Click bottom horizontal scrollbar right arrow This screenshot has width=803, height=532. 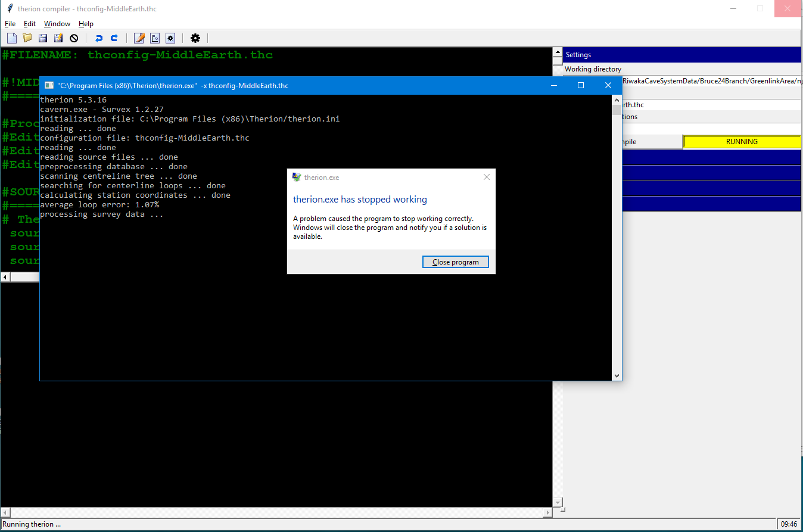click(548, 512)
